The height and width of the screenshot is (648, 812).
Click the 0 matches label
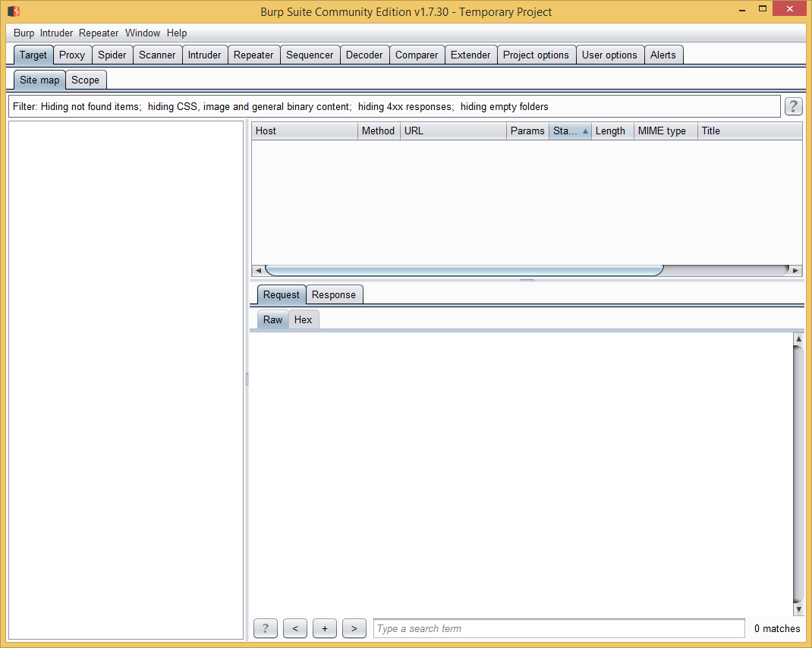coord(777,628)
